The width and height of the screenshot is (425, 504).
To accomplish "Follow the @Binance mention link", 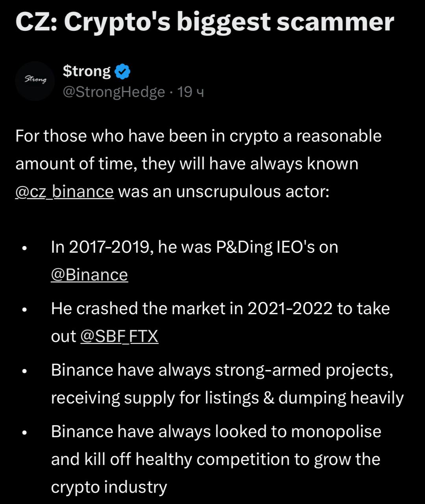I will (89, 275).
